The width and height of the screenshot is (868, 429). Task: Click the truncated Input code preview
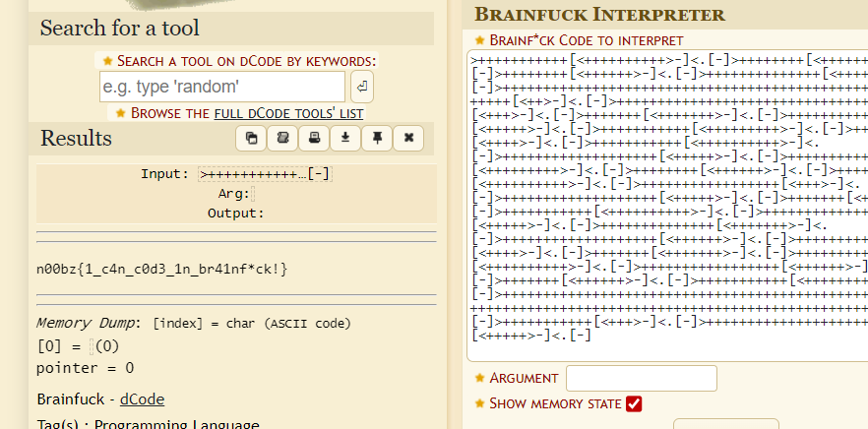pos(265,174)
